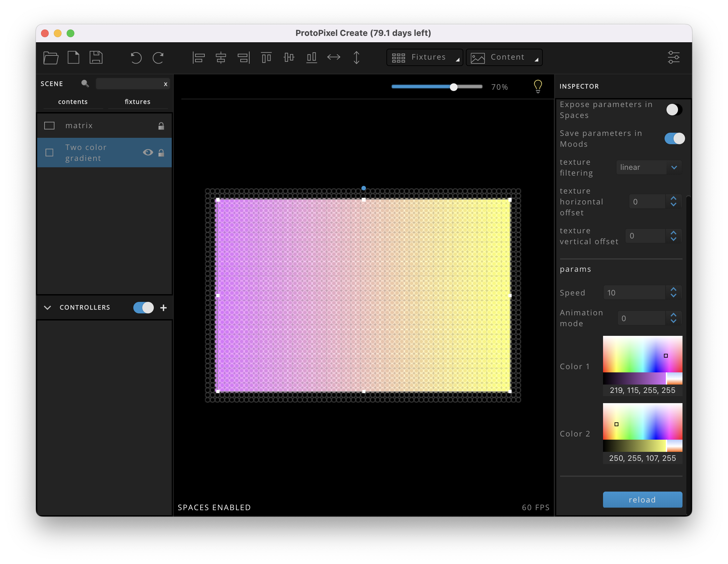Viewport: 728px width, 564px height.
Task: Open the Fixtures dropdown menu
Action: click(425, 57)
